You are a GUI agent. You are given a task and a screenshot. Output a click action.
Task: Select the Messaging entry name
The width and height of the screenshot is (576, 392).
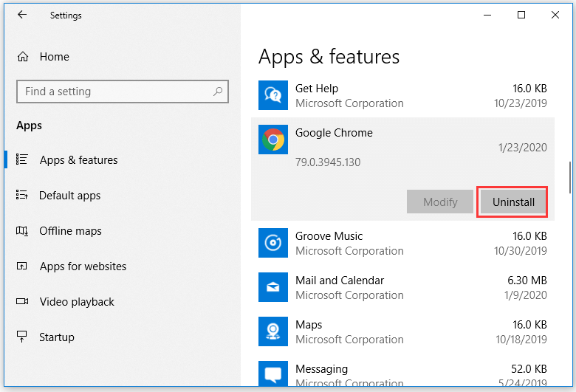pos(321,369)
